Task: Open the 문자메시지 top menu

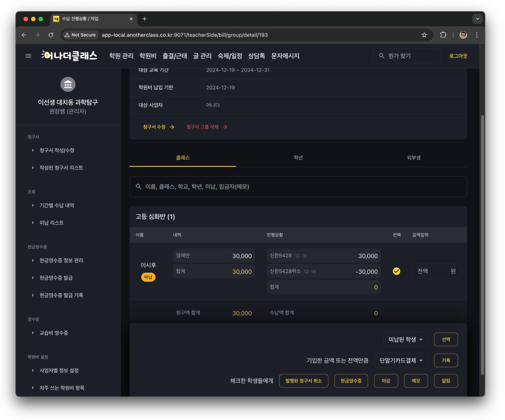Action: pyautogui.click(x=285, y=56)
